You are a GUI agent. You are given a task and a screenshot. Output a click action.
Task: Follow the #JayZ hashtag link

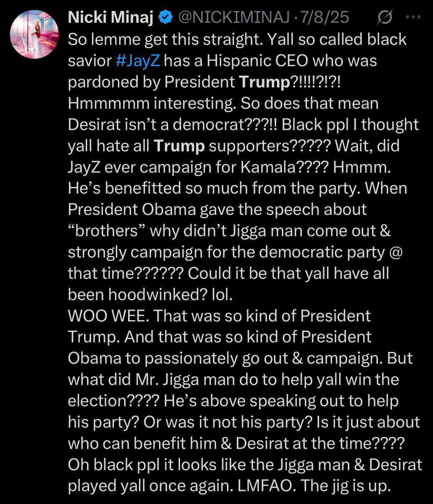(x=137, y=60)
